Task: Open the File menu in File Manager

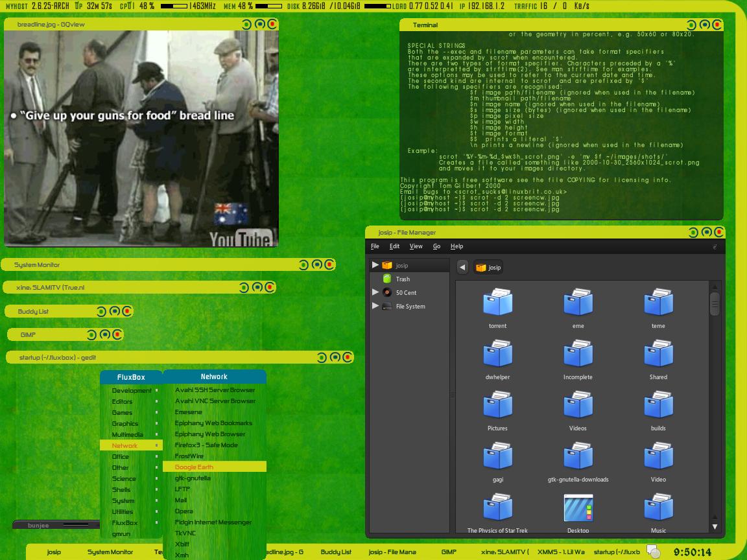Action: coord(375,246)
